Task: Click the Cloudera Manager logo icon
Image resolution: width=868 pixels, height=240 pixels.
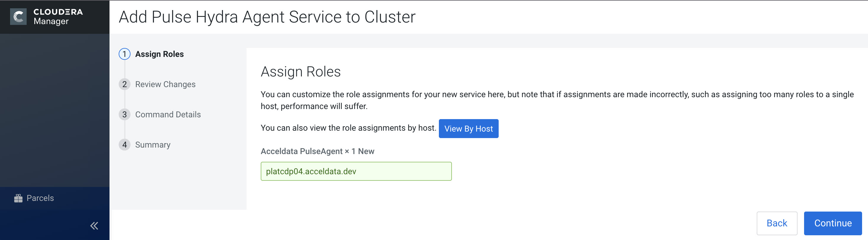Action: [18, 17]
